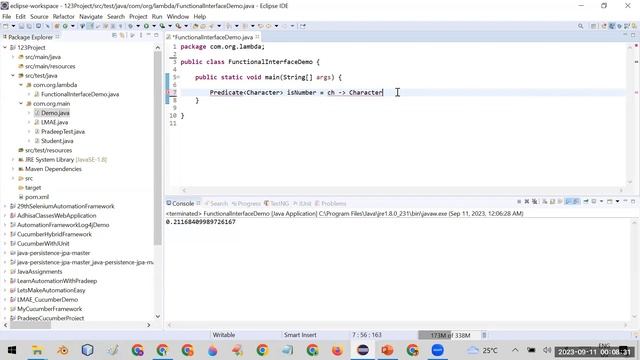This screenshot has width=640, height=360.
Task: Open the New dropdown arrow in toolbar
Action: pyautogui.click(x=13, y=26)
